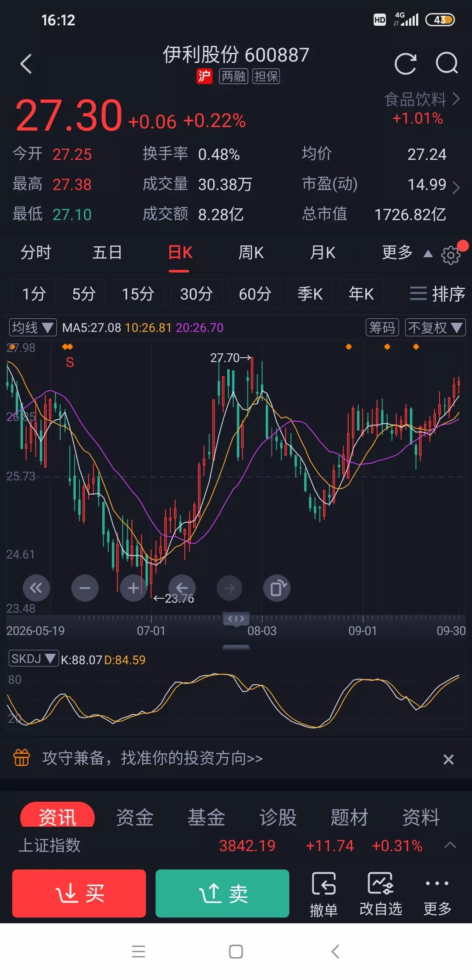Screen dimensions: 472x980
Task: Open 改自选 watchlist edit icon
Action: click(x=381, y=894)
